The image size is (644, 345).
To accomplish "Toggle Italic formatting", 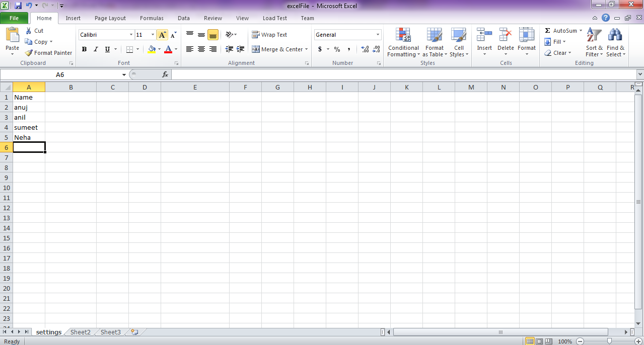I will [96, 49].
